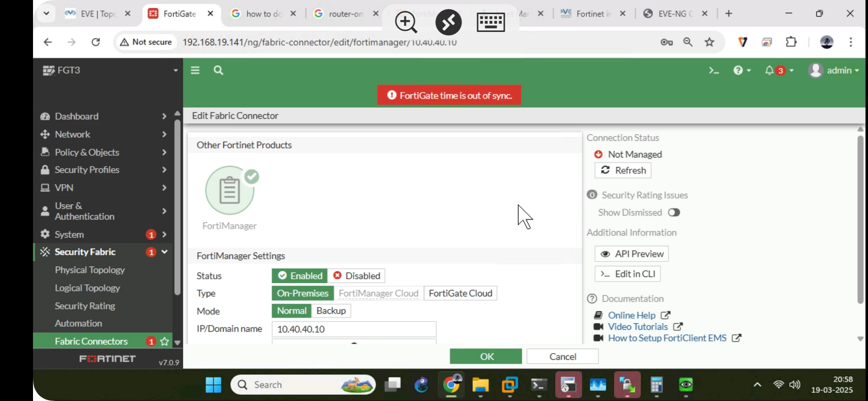
Task: Click the Not secure site info badge
Action: click(x=146, y=42)
